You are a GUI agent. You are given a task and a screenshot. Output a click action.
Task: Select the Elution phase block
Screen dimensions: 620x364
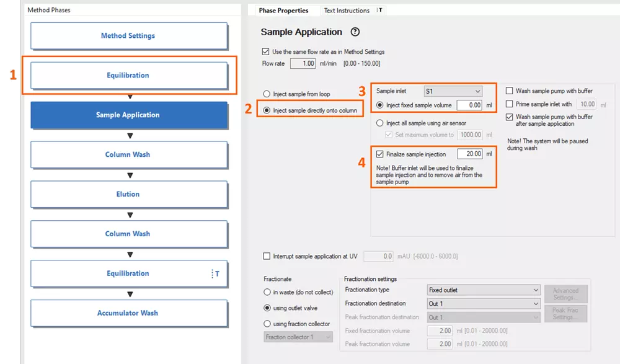click(129, 194)
